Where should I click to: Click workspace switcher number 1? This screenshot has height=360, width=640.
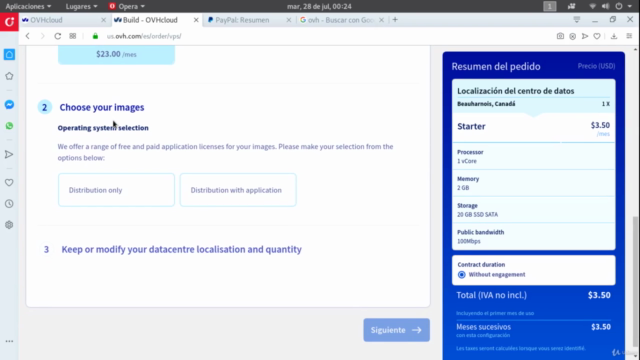[549, 6]
